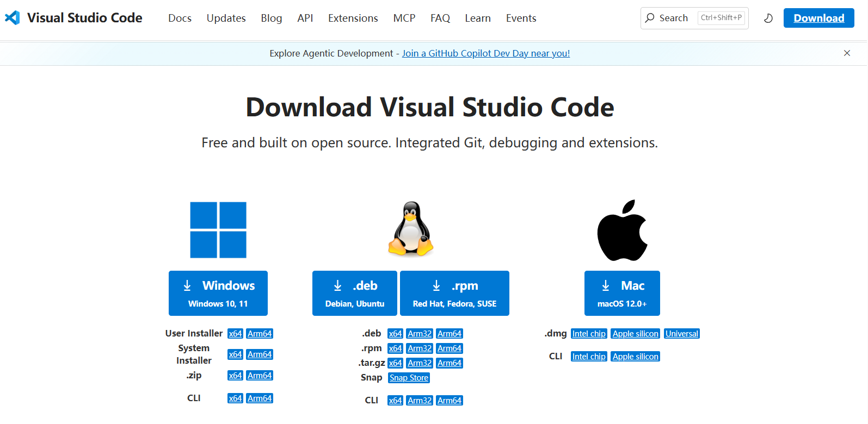Click the blue Download button in header
The image size is (868, 424).
(818, 18)
